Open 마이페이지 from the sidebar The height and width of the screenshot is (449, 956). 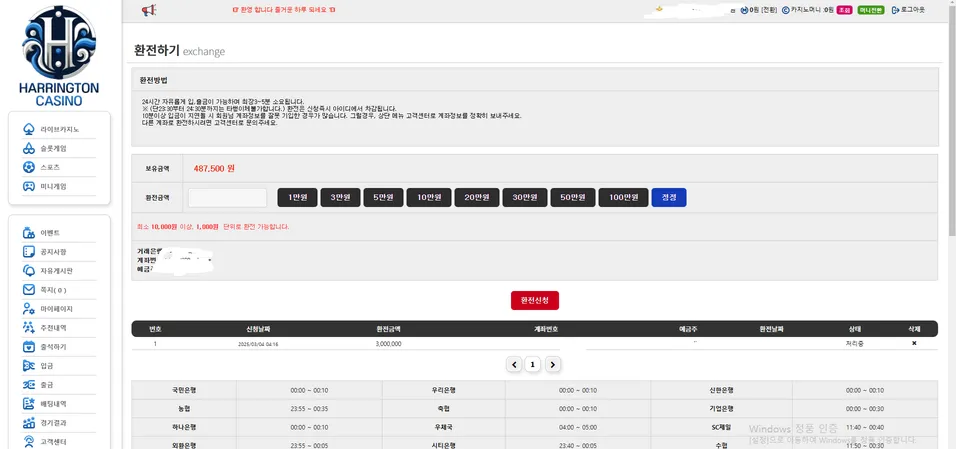click(x=57, y=309)
